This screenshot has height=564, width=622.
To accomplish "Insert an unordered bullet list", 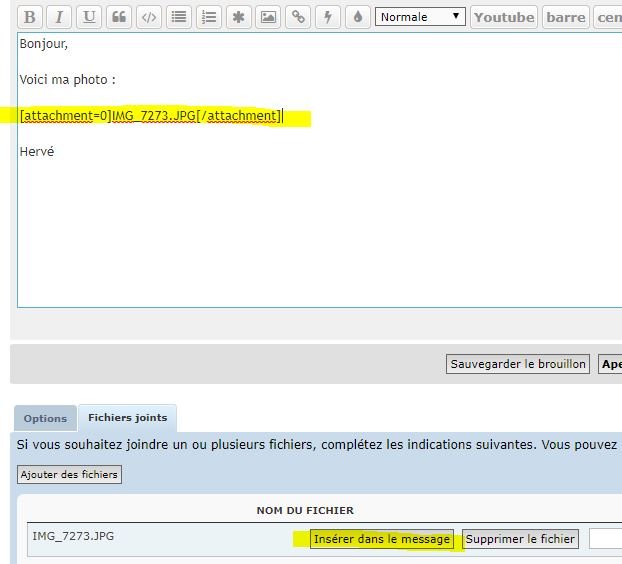I will point(179,17).
